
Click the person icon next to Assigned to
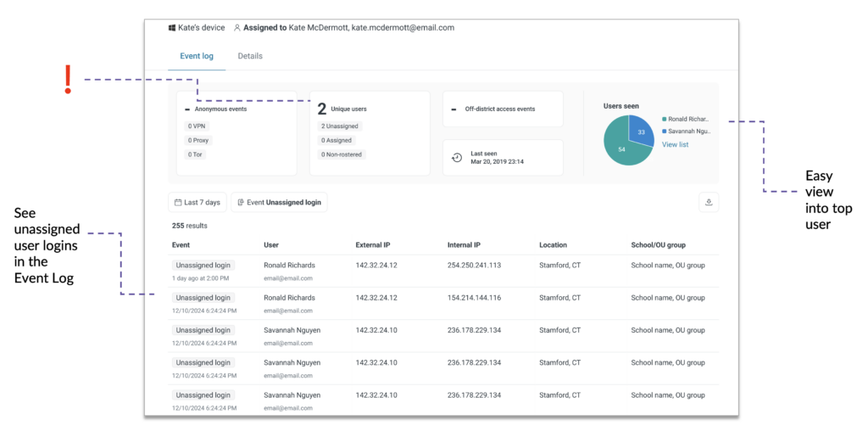237,28
